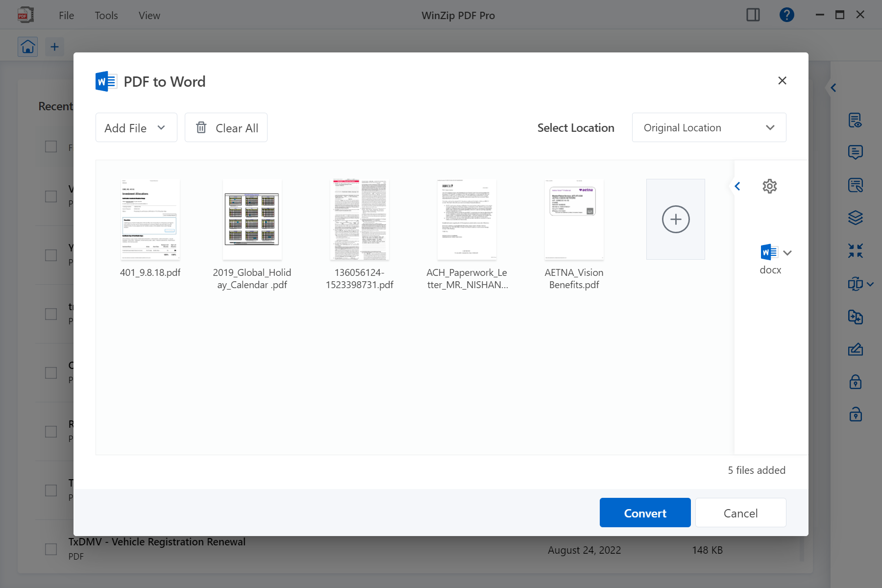The height and width of the screenshot is (588, 882).
Task: Select the edit PDF tool icon
Action: pos(856,185)
